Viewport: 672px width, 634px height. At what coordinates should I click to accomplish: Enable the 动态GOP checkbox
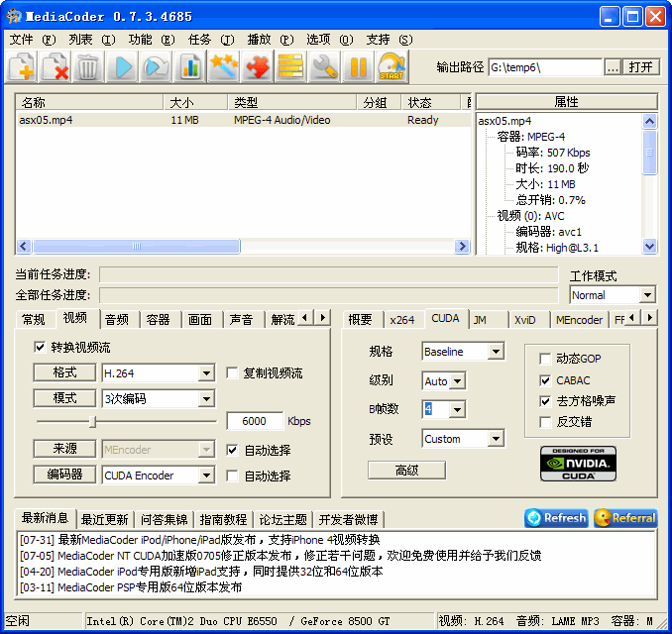pos(545,359)
